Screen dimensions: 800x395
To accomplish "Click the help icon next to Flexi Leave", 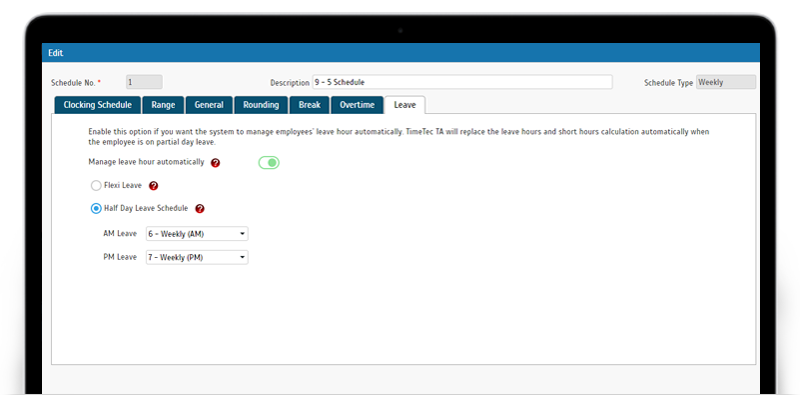I will 154,186.
